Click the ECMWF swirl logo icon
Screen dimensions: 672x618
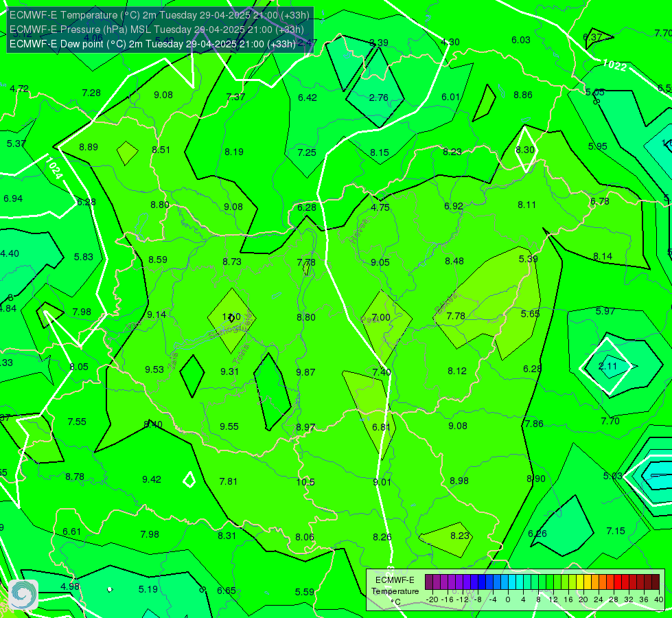click(x=23, y=595)
